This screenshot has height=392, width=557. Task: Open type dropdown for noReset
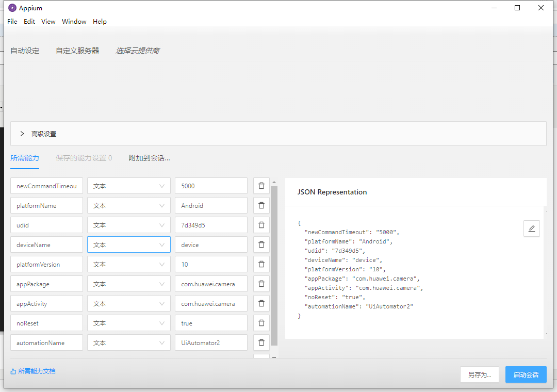pyautogui.click(x=129, y=323)
